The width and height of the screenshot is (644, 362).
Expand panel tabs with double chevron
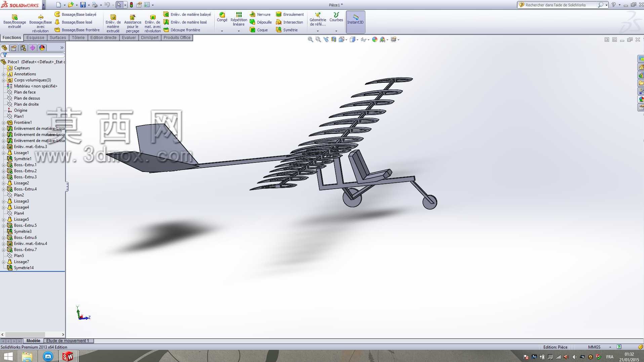point(62,48)
